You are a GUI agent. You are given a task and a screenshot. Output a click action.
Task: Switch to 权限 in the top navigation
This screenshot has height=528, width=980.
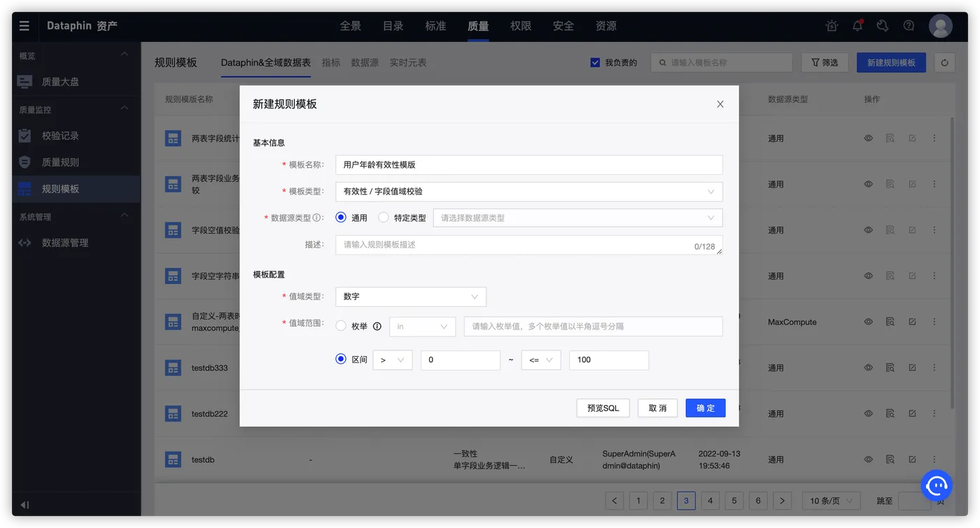point(521,26)
